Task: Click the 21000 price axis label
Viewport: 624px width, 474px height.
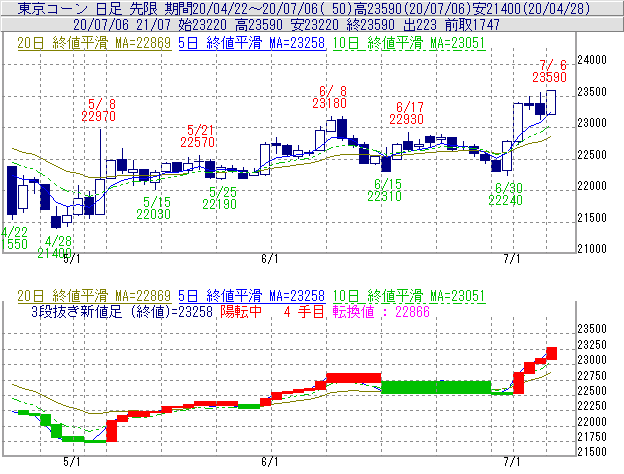Action: (x=592, y=249)
